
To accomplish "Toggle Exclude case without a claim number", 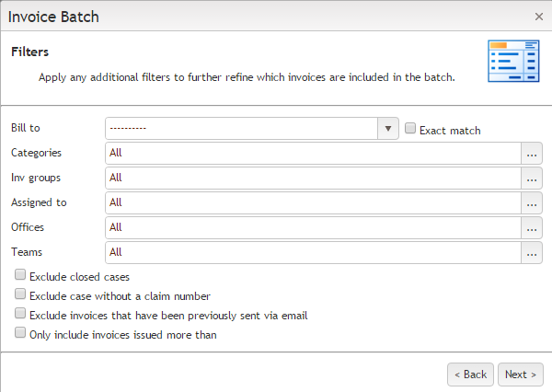I will point(20,295).
